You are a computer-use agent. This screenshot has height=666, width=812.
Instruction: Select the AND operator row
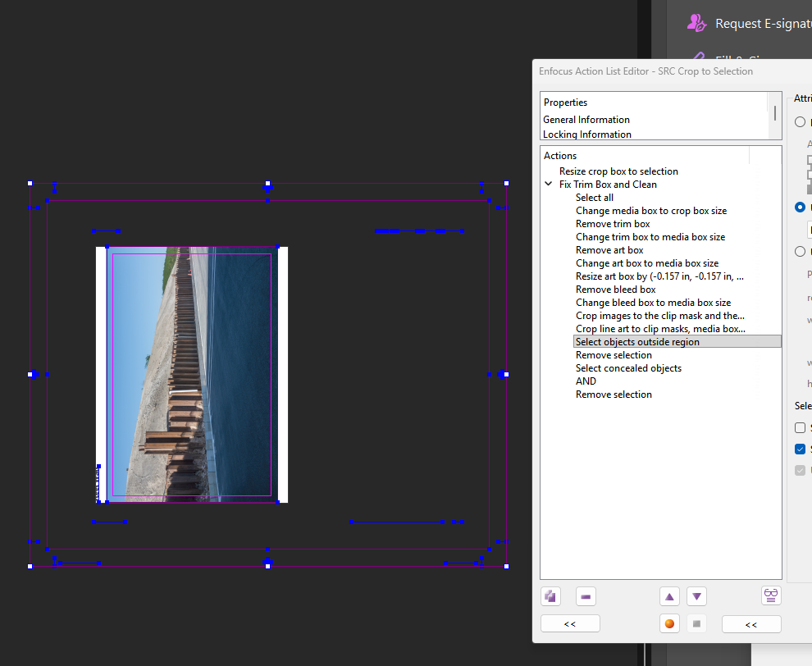click(x=586, y=381)
